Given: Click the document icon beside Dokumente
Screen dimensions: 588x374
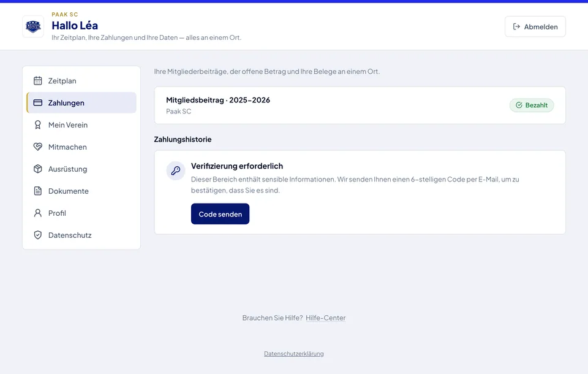Looking at the screenshot, I should click(x=38, y=191).
